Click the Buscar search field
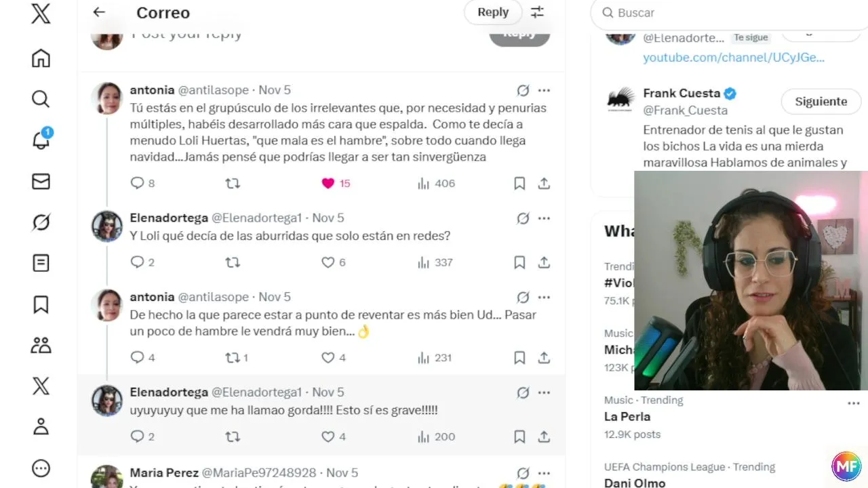Image resolution: width=868 pixels, height=488 pixels. tap(729, 12)
